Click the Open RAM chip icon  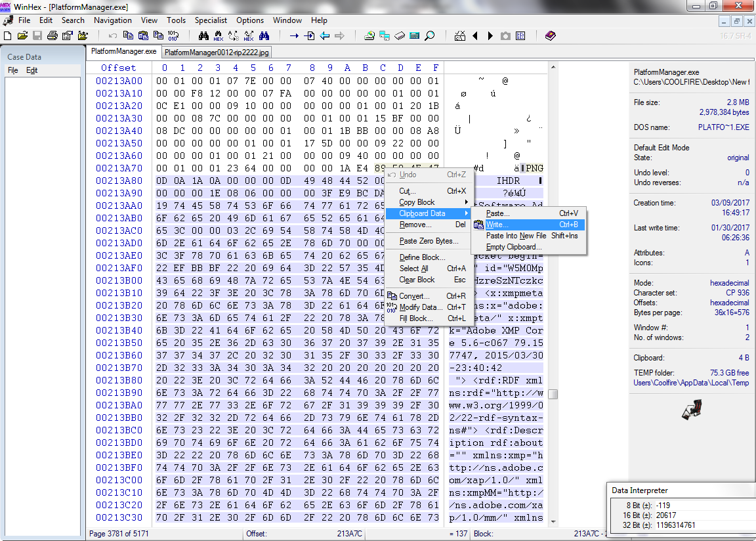(400, 35)
